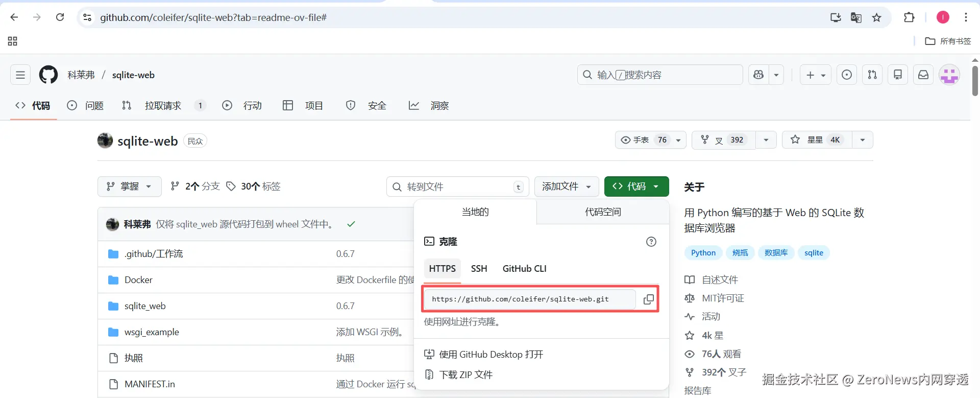Expand the star lists dropdown arrow

(x=863, y=140)
